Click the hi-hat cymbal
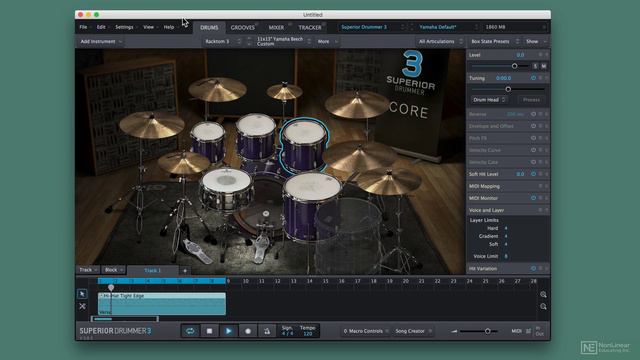The image size is (640, 360). pyautogui.click(x=184, y=162)
